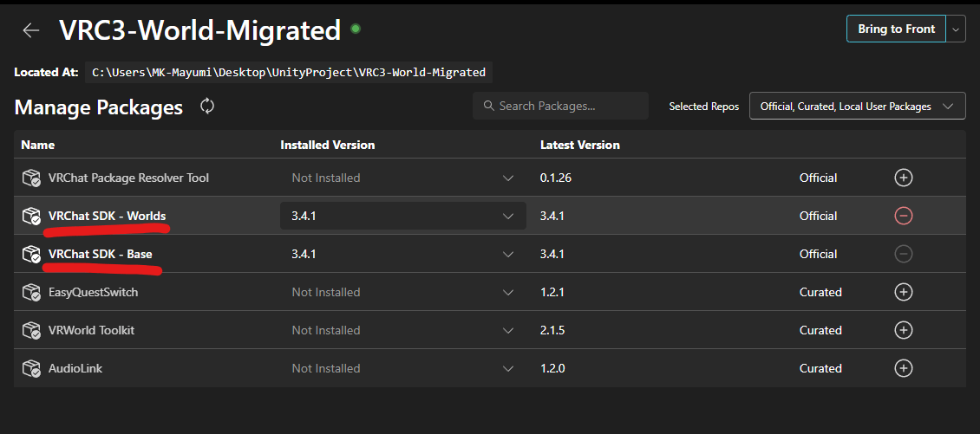Click the package icon beside EasyQuestSwitch

(31, 292)
